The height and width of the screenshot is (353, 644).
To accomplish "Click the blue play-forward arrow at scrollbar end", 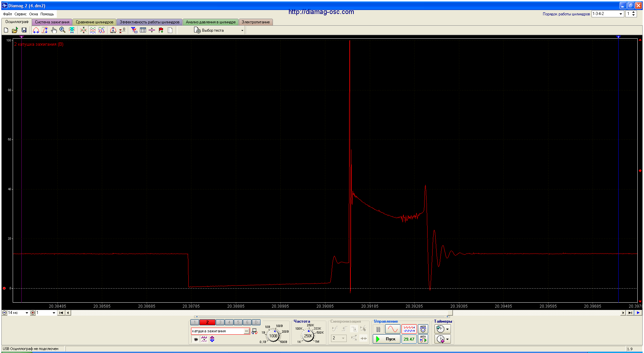I will (638, 313).
